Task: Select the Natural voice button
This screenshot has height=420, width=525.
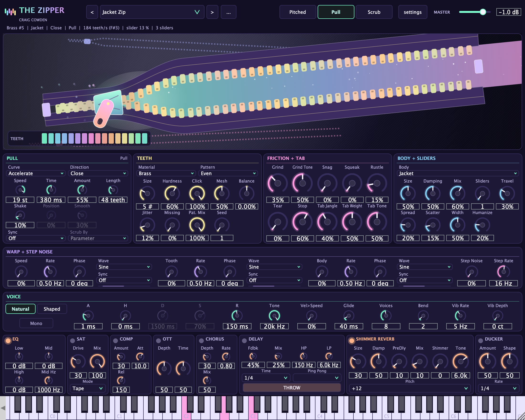Action: coord(21,309)
